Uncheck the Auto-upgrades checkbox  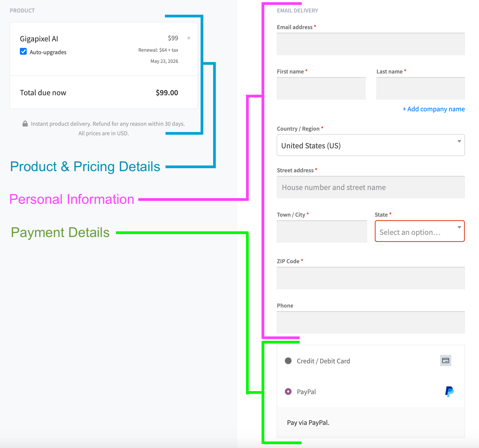point(23,51)
